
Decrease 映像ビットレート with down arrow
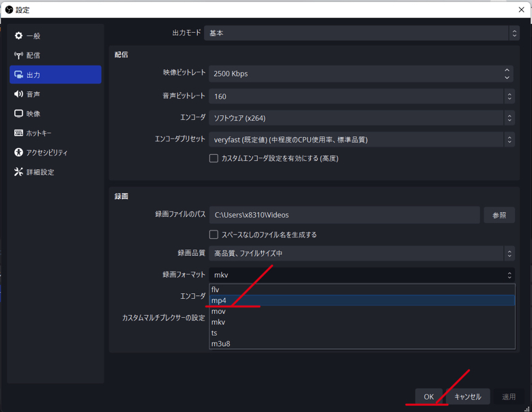point(507,77)
